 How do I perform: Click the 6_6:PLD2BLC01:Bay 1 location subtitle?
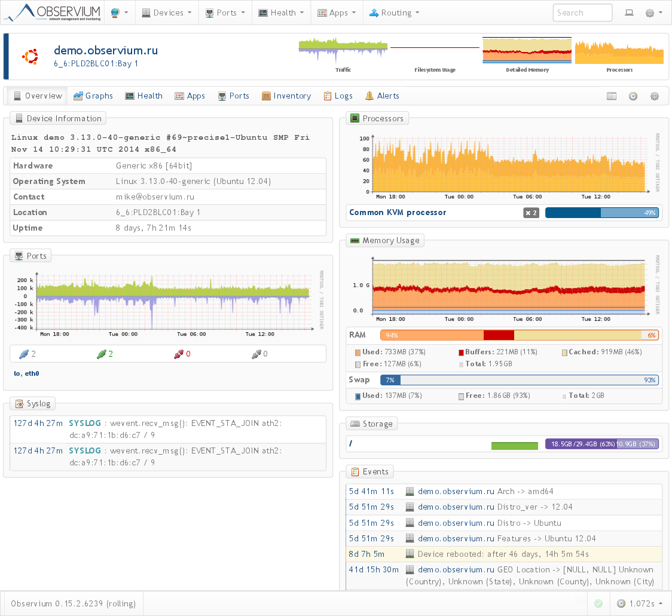96,63
